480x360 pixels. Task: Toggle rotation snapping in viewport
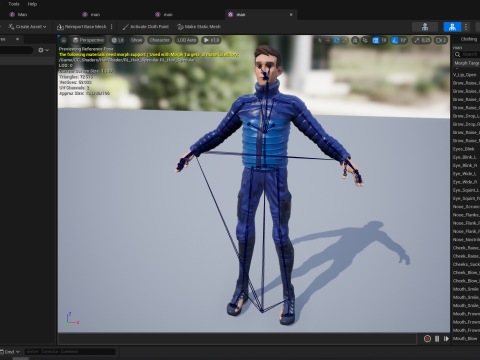(x=395, y=40)
